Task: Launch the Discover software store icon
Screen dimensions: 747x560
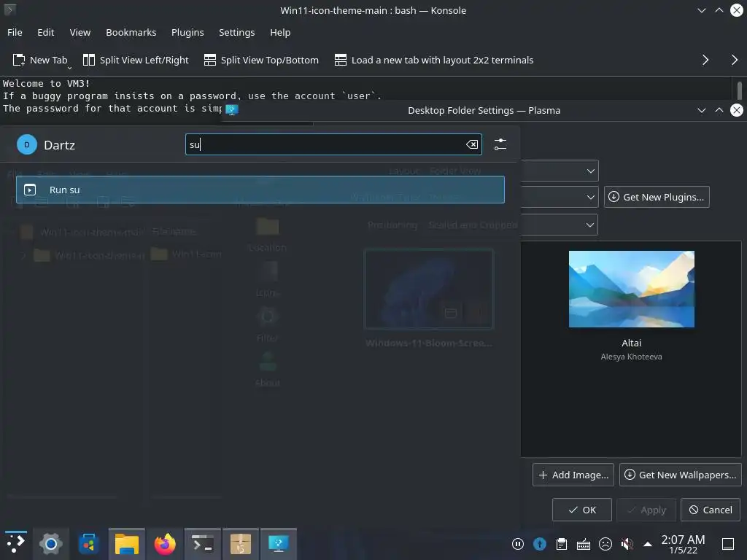Action: click(x=88, y=543)
